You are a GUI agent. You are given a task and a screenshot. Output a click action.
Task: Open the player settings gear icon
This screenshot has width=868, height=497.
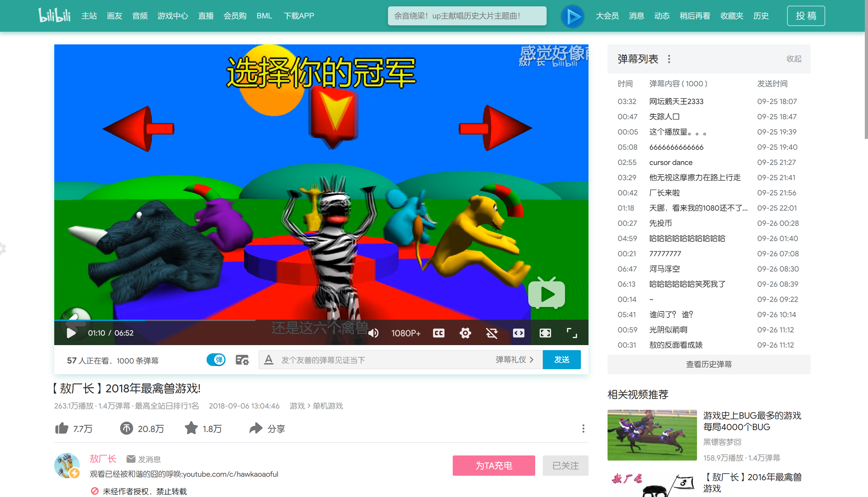point(465,333)
